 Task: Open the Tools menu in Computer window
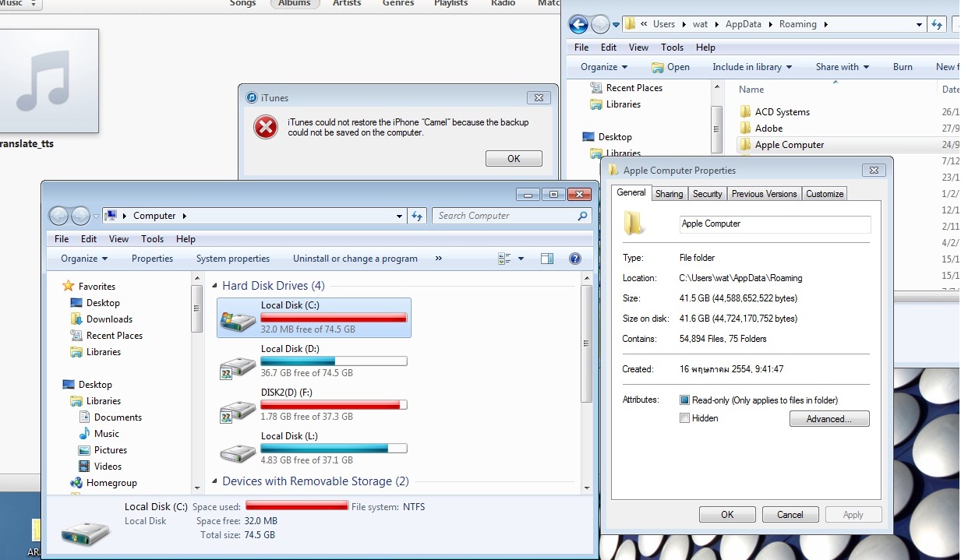point(152,239)
